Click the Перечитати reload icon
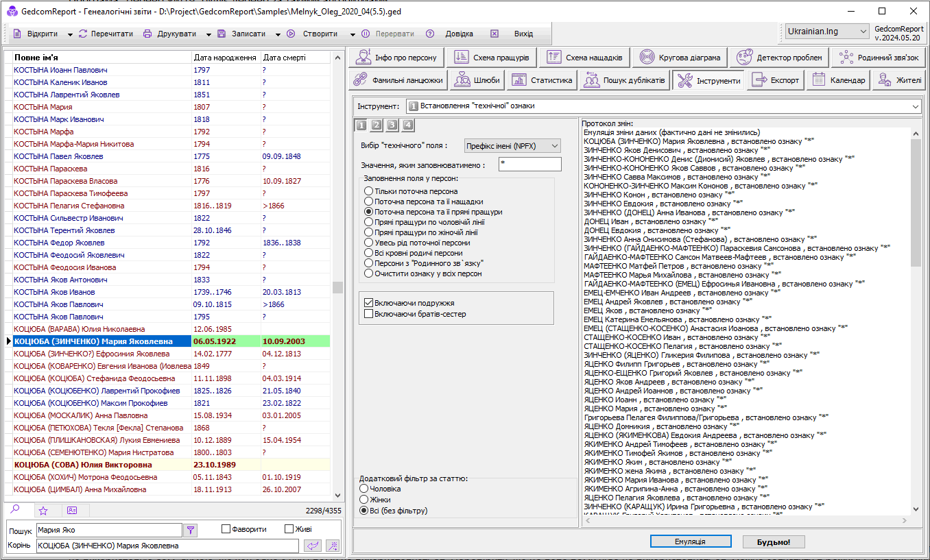The image size is (930, 560). tap(83, 34)
